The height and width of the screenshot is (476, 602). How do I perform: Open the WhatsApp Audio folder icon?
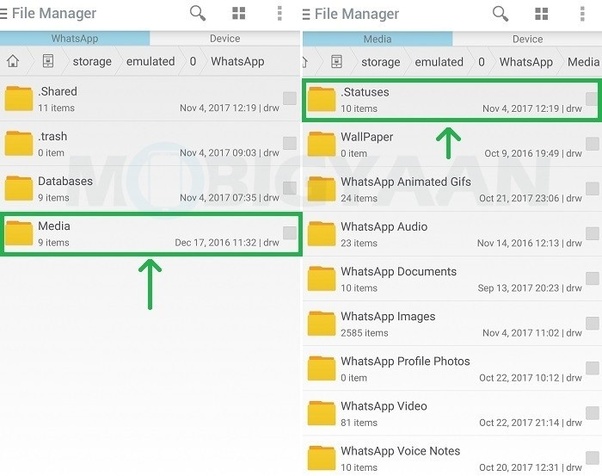[322, 234]
